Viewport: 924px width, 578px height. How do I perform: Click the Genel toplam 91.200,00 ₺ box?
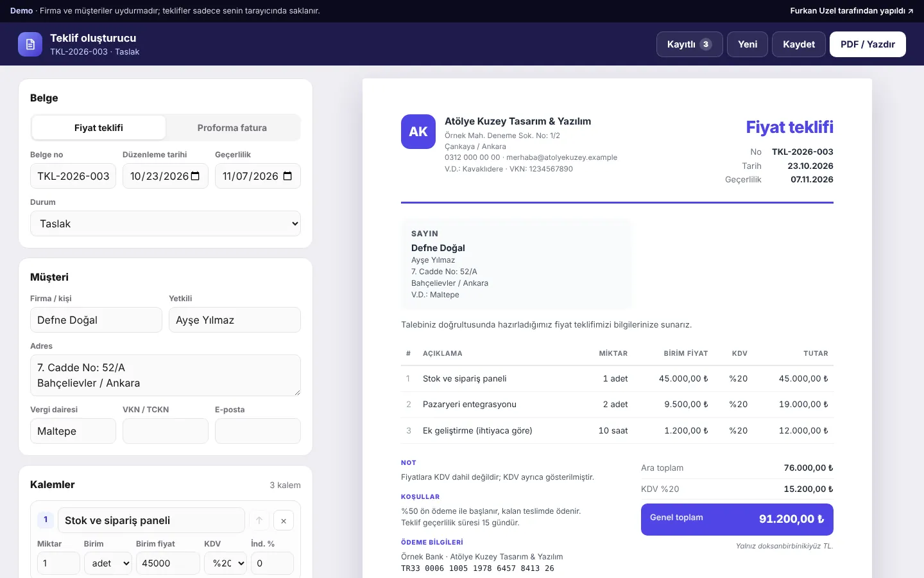(x=737, y=519)
